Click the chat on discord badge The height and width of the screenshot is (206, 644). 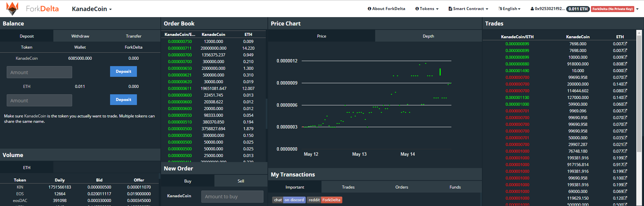click(289, 200)
